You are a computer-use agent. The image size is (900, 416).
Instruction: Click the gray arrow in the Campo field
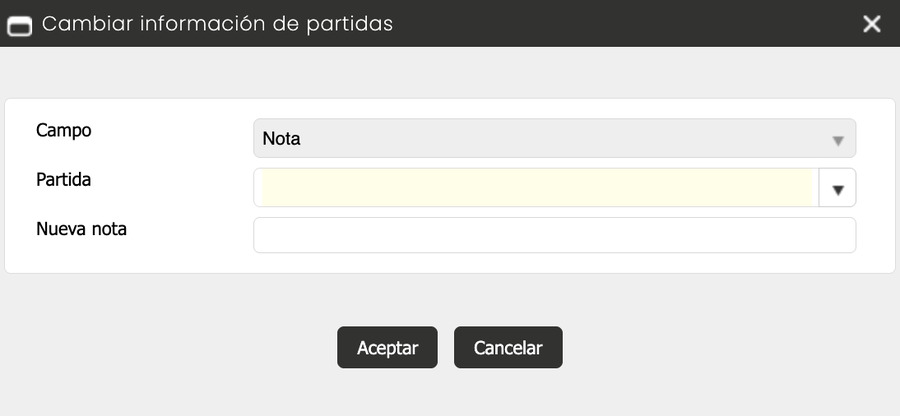838,140
